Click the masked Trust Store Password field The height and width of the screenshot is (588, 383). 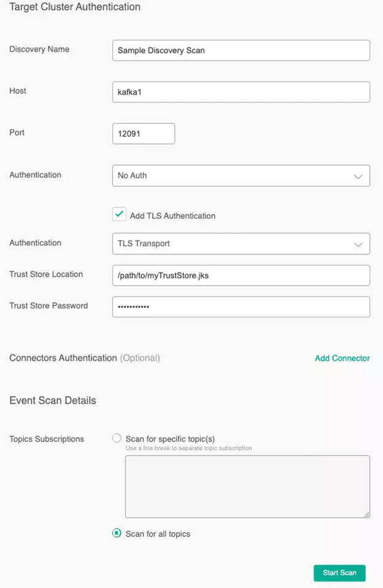pyautogui.click(x=241, y=307)
